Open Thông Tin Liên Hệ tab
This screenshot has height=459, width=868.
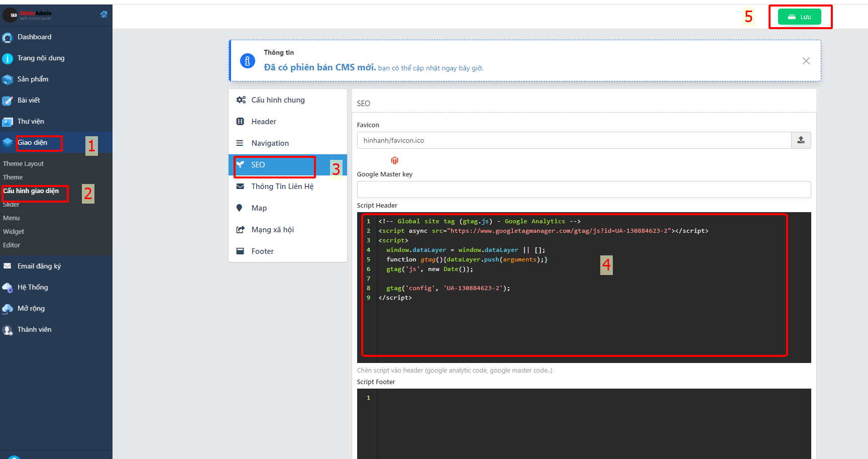pos(288,187)
